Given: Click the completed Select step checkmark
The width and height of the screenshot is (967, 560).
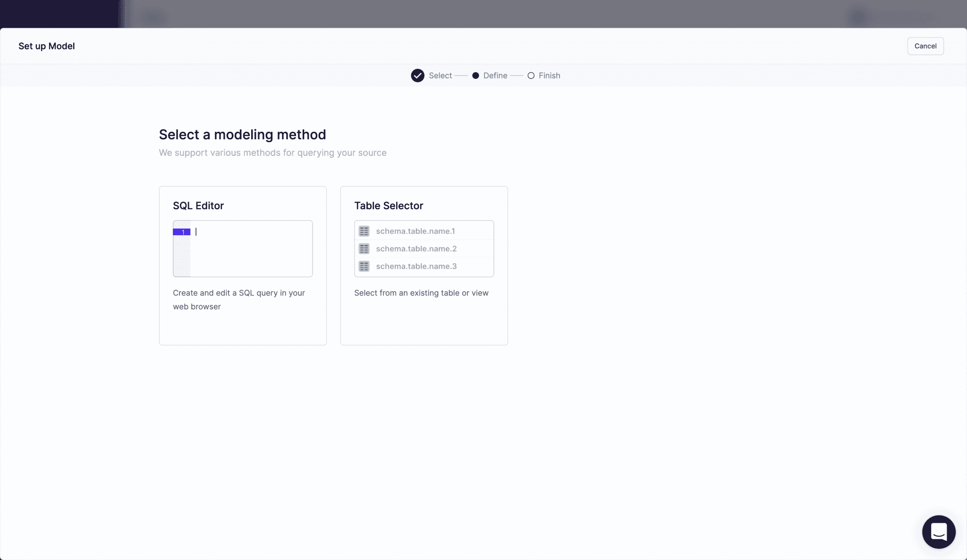Looking at the screenshot, I should click(417, 76).
